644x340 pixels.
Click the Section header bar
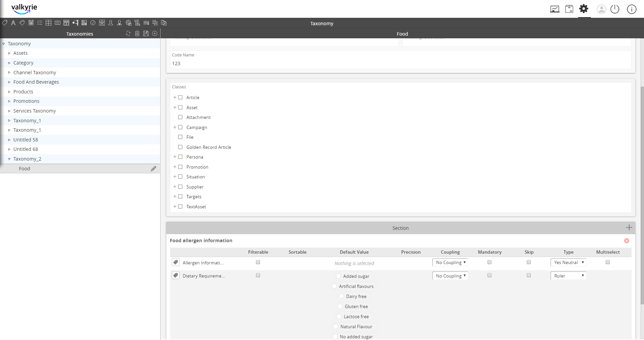400,228
